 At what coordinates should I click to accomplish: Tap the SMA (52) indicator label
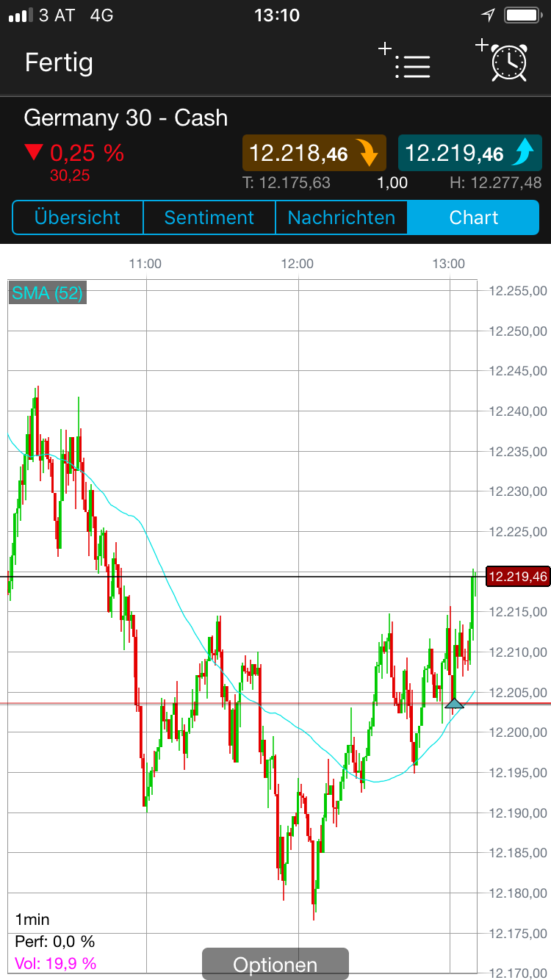point(47,293)
